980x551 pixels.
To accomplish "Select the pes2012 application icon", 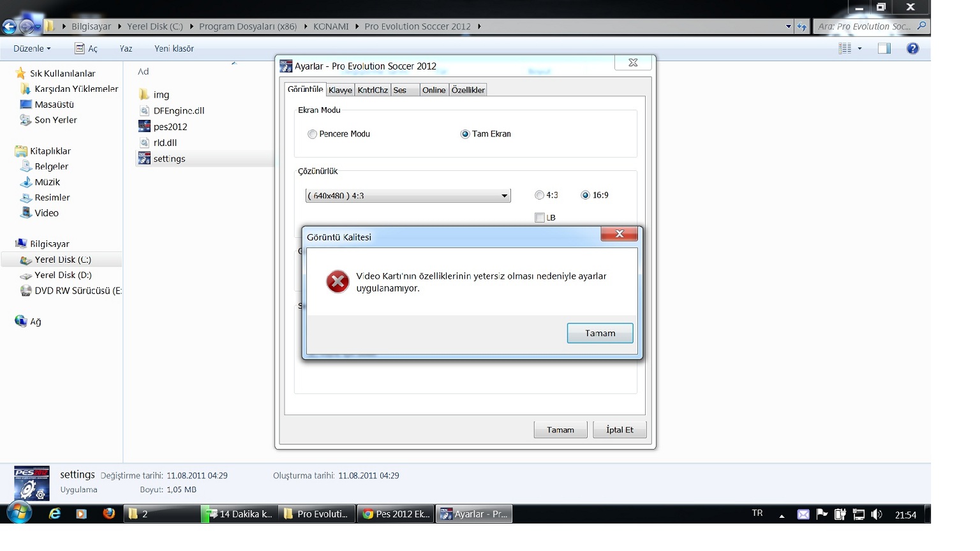I will pyautogui.click(x=144, y=126).
